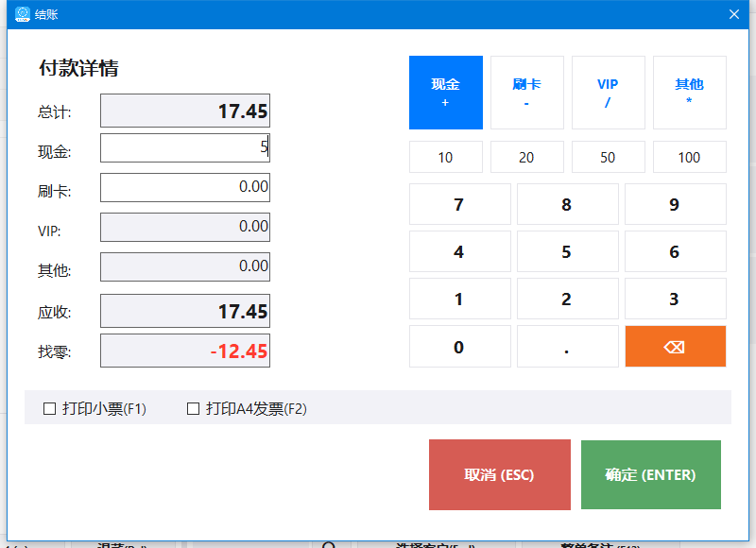Click the quick amount 20 button
Screen dimensions: 756x548
tap(527, 157)
